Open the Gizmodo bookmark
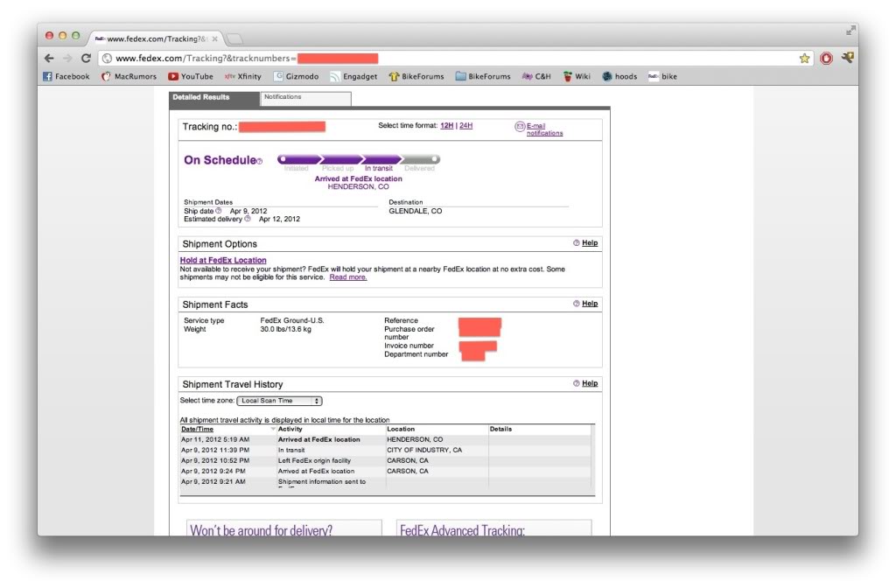This screenshot has height=588, width=896. click(x=296, y=77)
